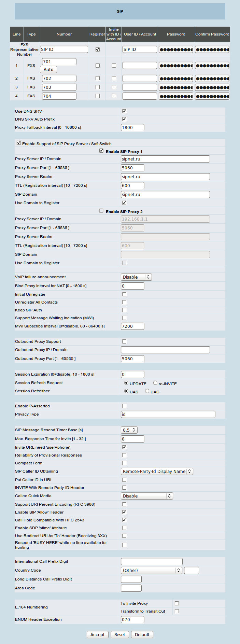
Task: Toggle Use Domain to Register for Proxy 1
Action: [x=124, y=203]
